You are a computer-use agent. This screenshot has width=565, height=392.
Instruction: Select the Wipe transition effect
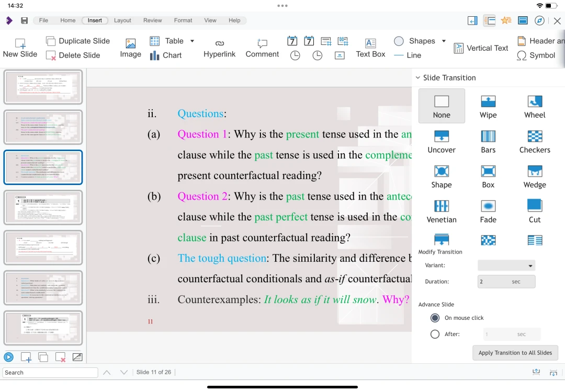click(x=488, y=106)
